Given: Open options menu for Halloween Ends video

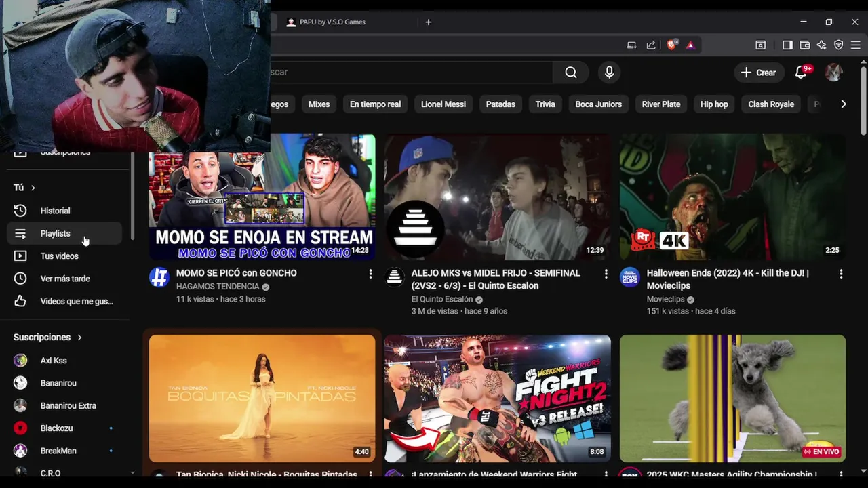Looking at the screenshot, I should (841, 274).
